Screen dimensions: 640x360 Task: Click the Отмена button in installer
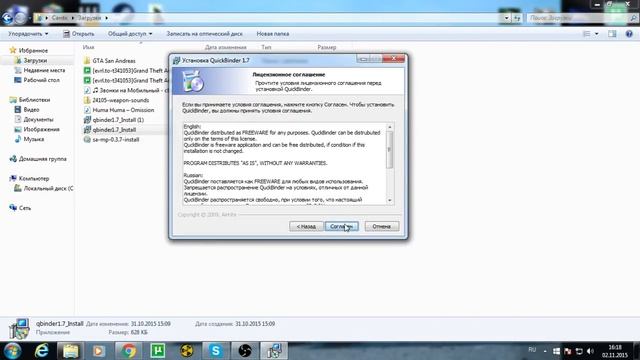[x=382, y=226]
